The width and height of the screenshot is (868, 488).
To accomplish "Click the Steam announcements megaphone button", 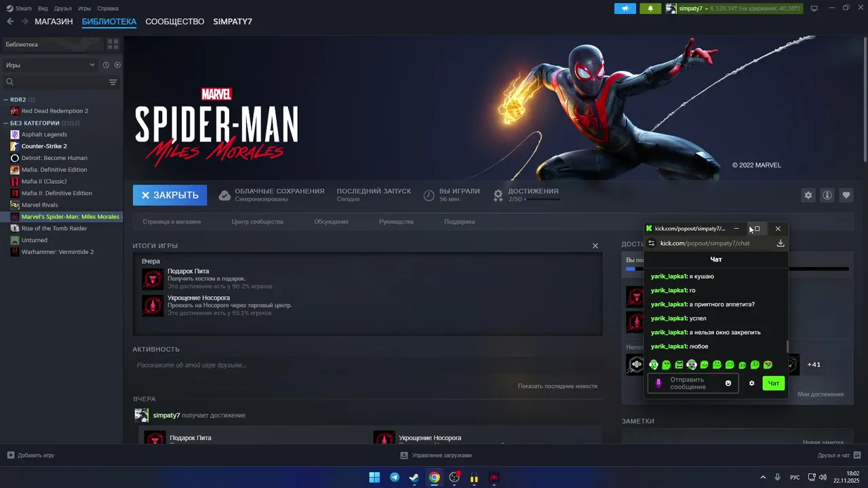I will pyautogui.click(x=625, y=8).
